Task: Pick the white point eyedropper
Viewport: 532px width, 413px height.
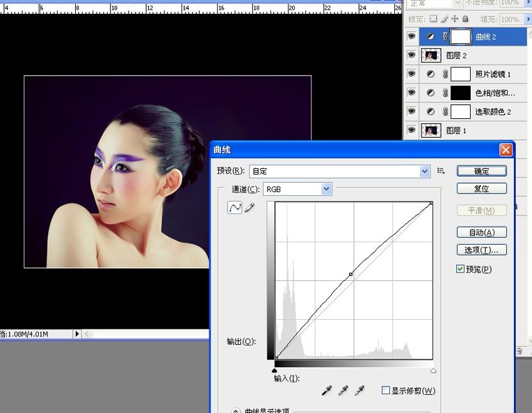Action: (x=360, y=391)
